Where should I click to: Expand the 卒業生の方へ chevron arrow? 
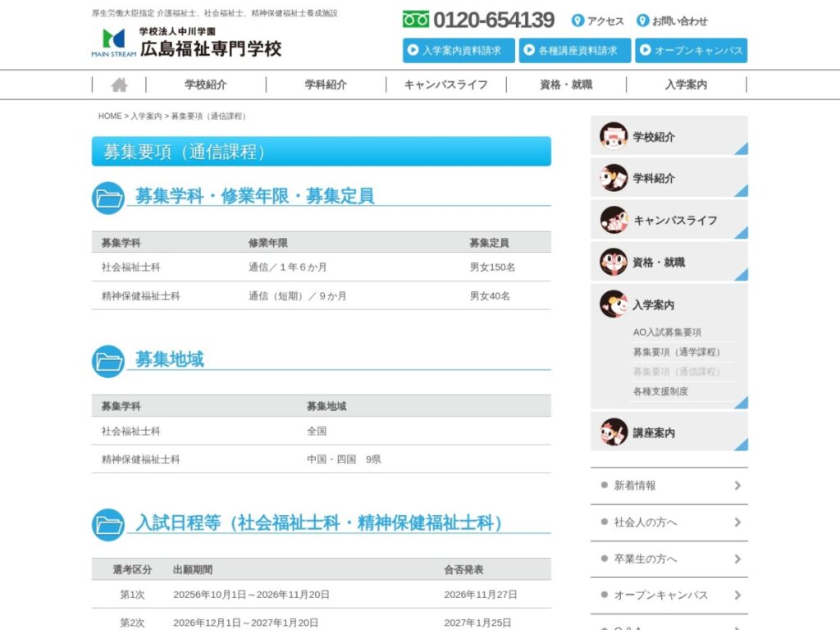click(737, 559)
